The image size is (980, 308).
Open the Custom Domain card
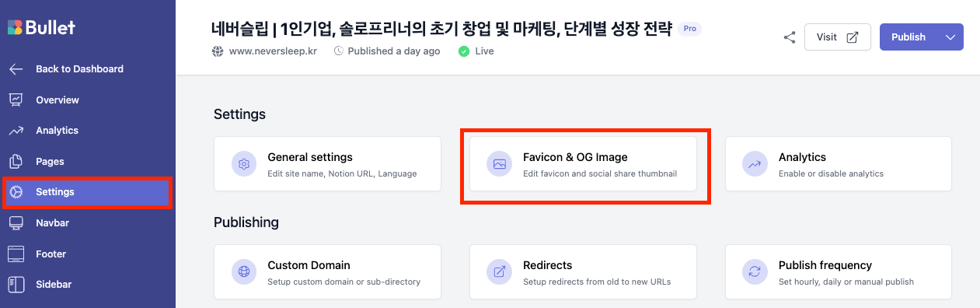point(327,272)
